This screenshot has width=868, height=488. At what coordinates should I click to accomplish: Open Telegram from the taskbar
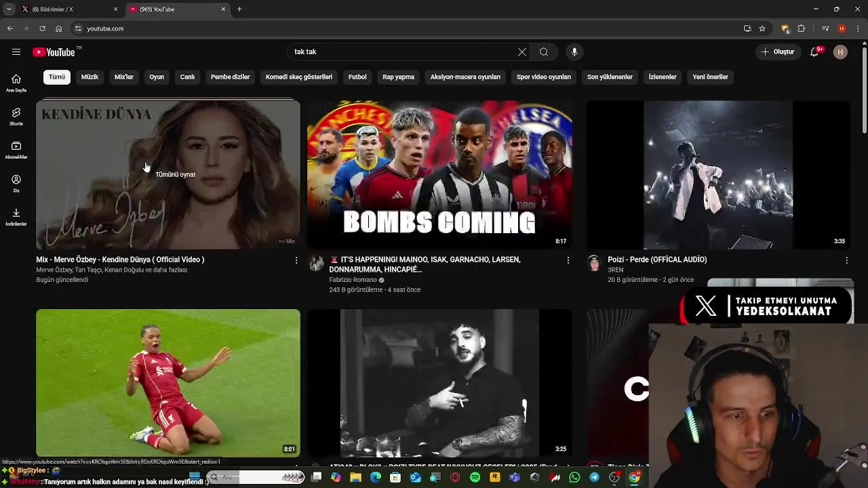(x=594, y=478)
